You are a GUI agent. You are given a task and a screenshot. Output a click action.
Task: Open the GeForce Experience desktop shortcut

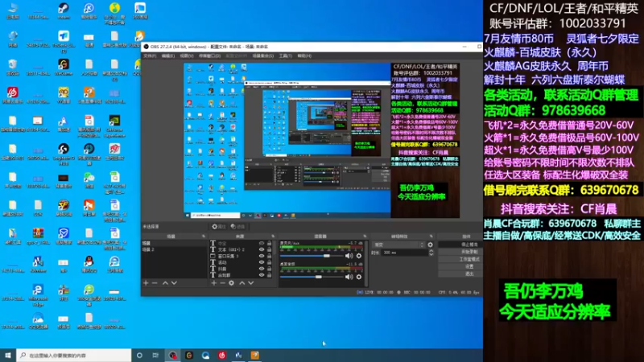coord(114,125)
